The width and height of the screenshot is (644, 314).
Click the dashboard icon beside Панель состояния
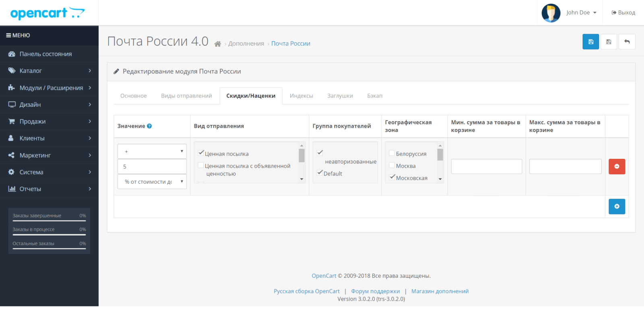(12, 54)
